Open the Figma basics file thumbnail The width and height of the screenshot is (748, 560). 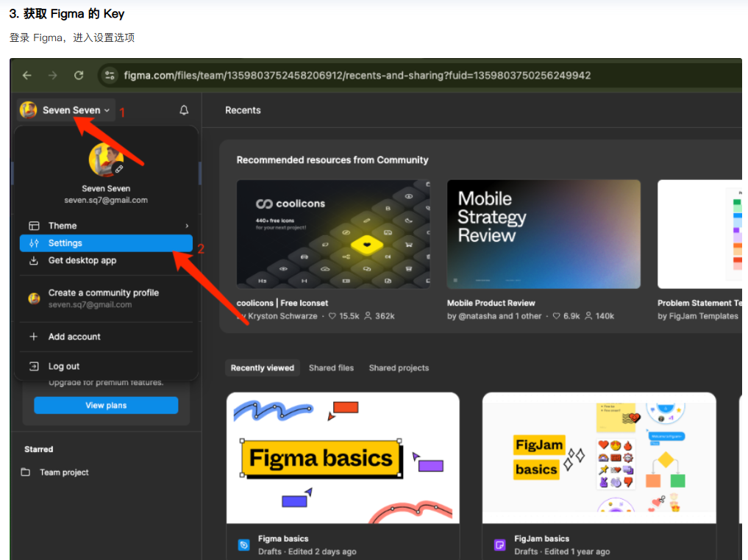(343, 458)
